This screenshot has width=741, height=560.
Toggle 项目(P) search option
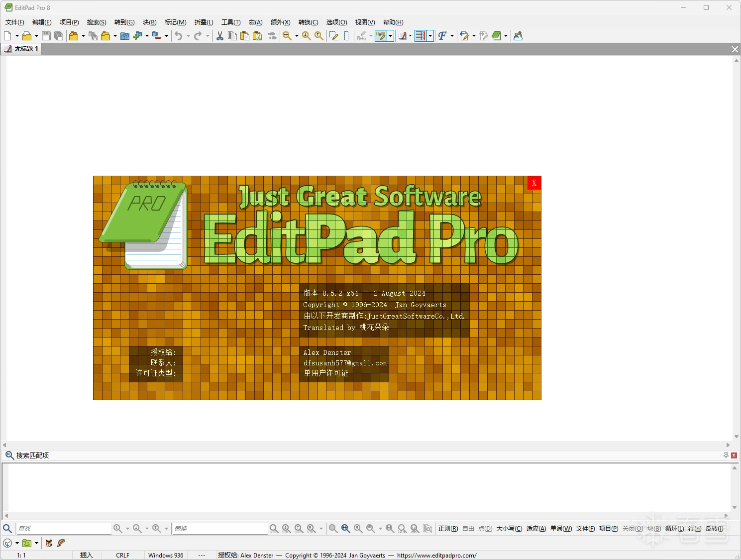click(x=608, y=529)
